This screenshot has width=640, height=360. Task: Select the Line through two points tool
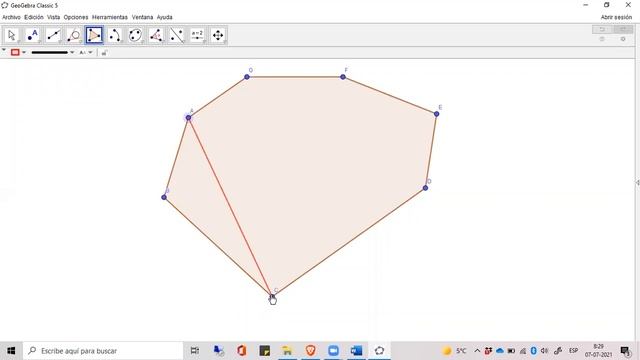click(53, 35)
